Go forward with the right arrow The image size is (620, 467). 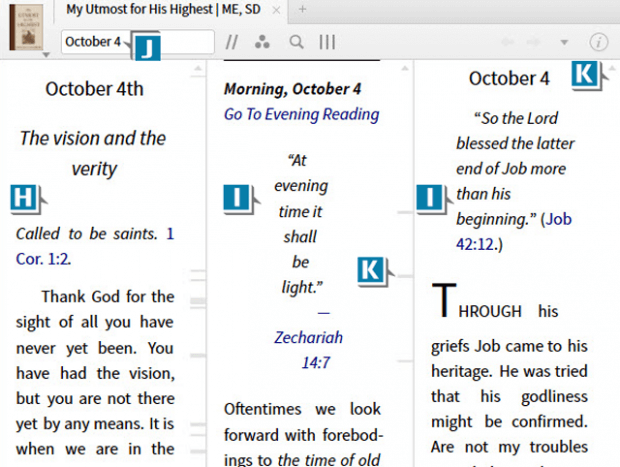click(534, 42)
